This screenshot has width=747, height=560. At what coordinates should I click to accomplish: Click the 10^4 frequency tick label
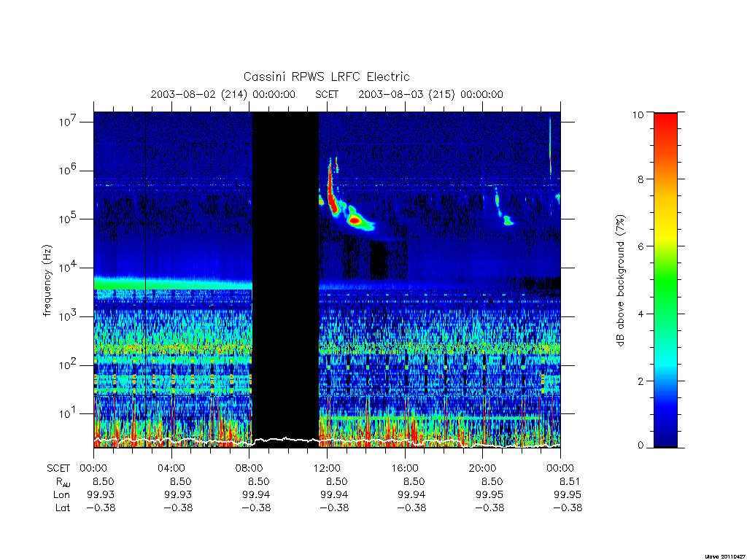[x=69, y=268]
